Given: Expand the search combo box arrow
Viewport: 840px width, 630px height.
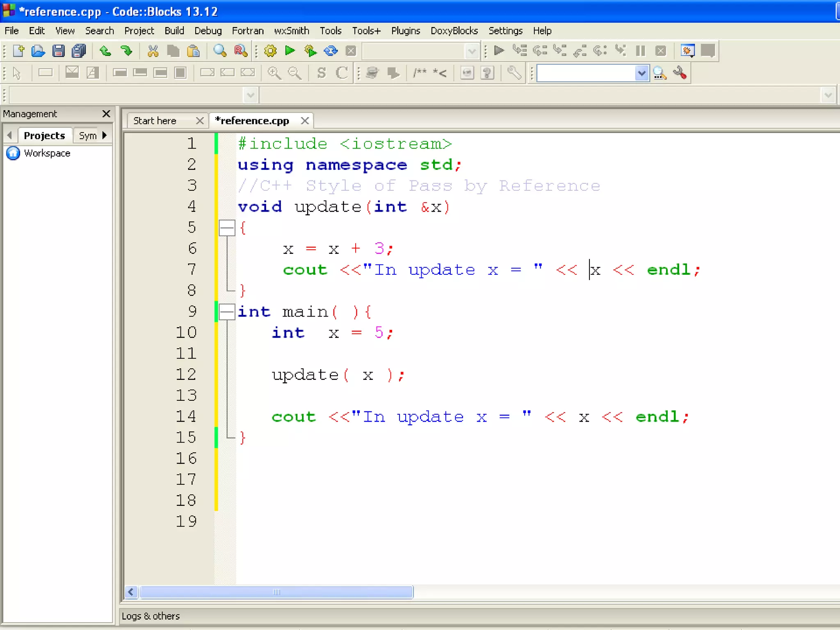Looking at the screenshot, I should click(641, 73).
